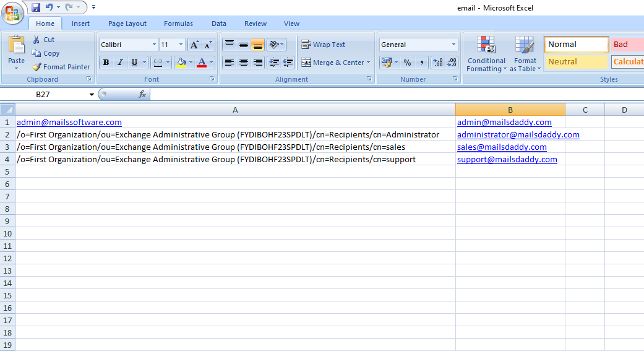Apply comma style
Screen dimensions: 644x351
click(421, 63)
